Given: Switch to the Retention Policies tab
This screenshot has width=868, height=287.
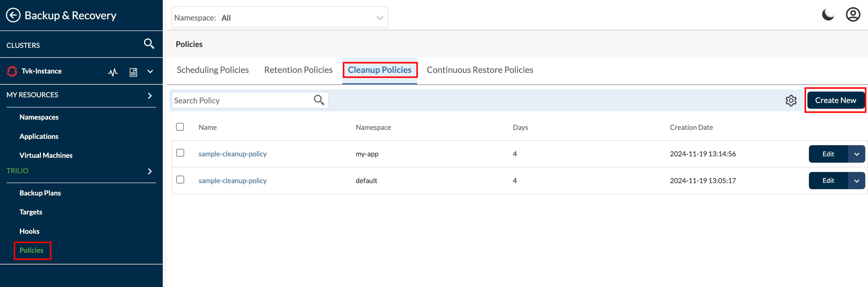Looking at the screenshot, I should point(298,70).
